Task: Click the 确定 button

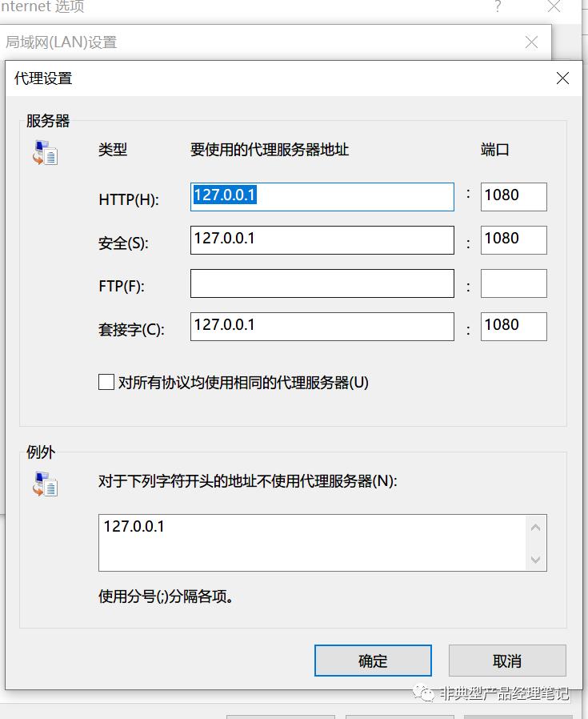Action: (372, 661)
